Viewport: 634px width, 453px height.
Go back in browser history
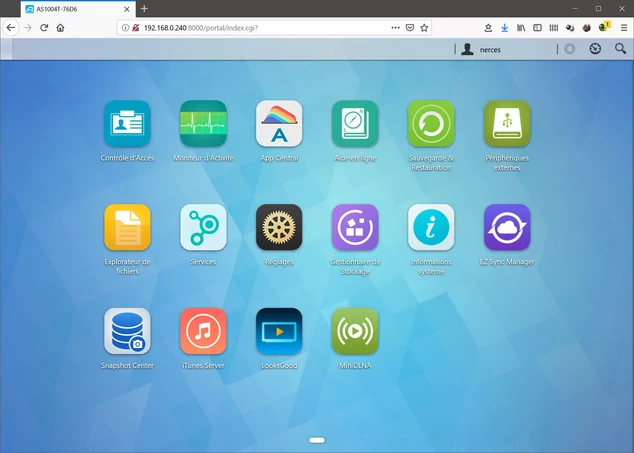pyautogui.click(x=11, y=28)
